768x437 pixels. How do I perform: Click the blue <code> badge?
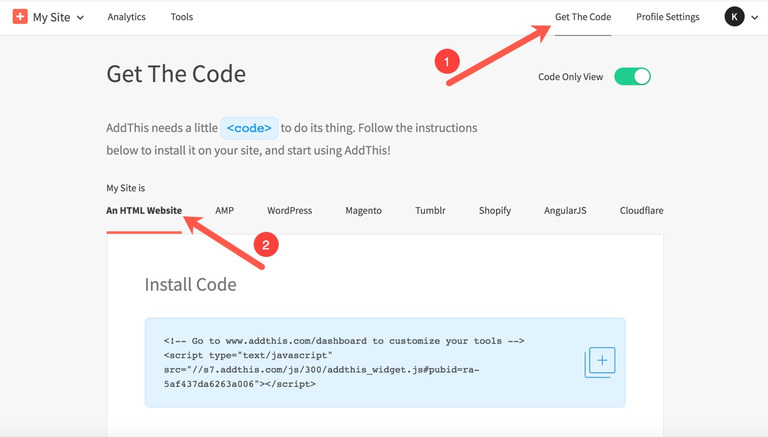(249, 128)
